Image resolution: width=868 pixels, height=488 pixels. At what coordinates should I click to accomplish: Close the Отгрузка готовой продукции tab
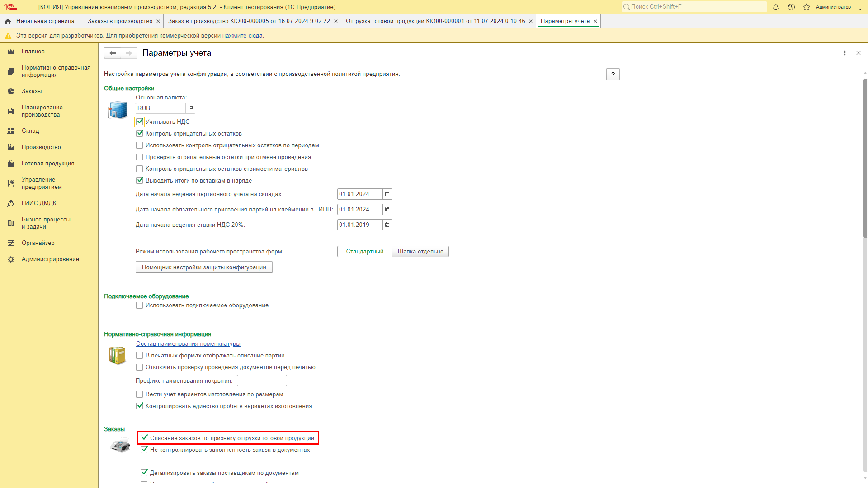531,21
